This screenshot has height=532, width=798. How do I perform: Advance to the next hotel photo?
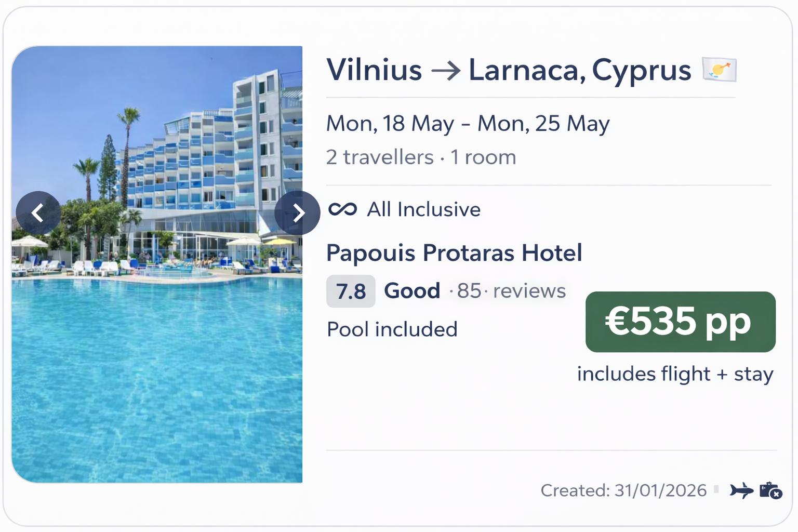(x=297, y=212)
